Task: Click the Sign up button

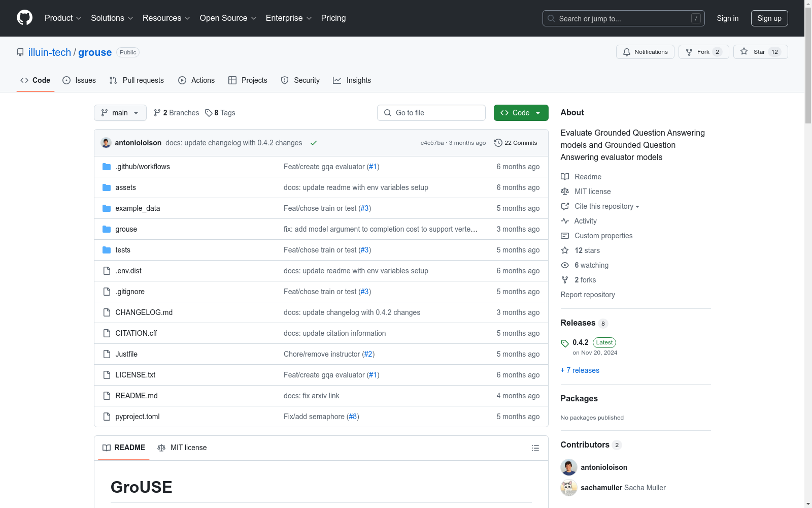Action: [x=769, y=18]
